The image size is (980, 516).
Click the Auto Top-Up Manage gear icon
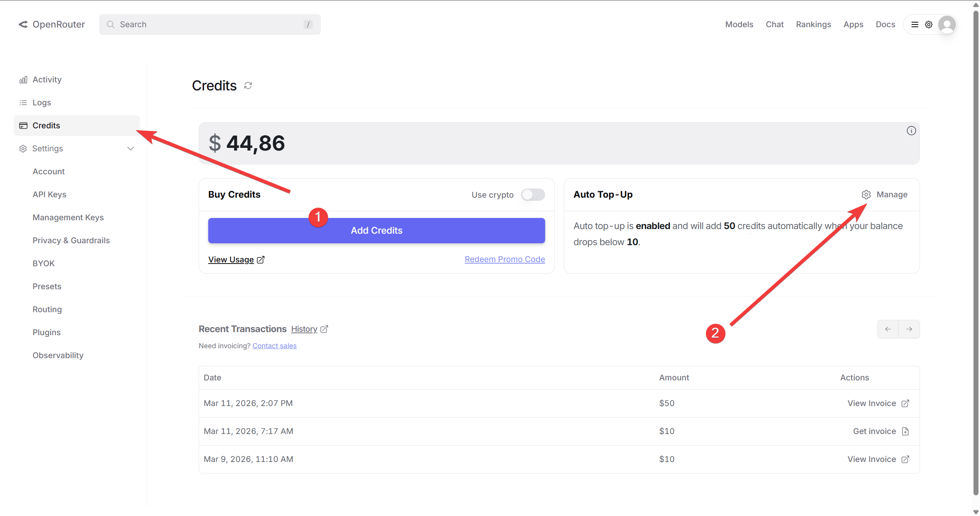866,195
